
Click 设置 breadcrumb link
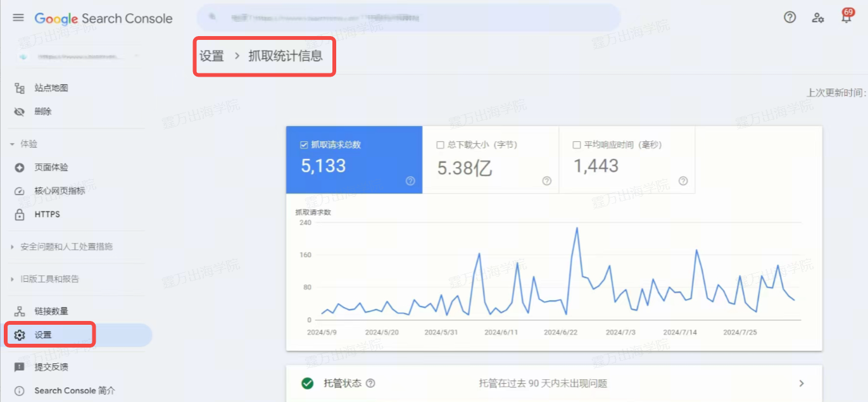pos(211,56)
